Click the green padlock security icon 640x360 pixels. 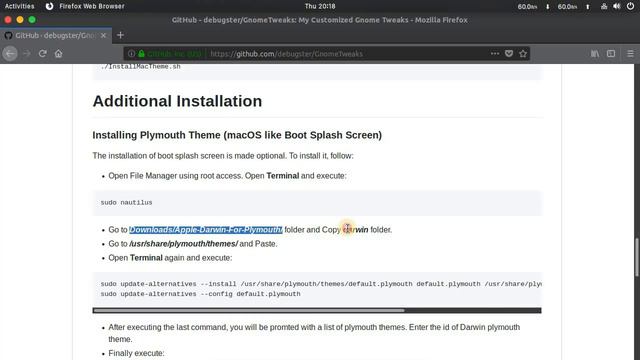pos(141,53)
